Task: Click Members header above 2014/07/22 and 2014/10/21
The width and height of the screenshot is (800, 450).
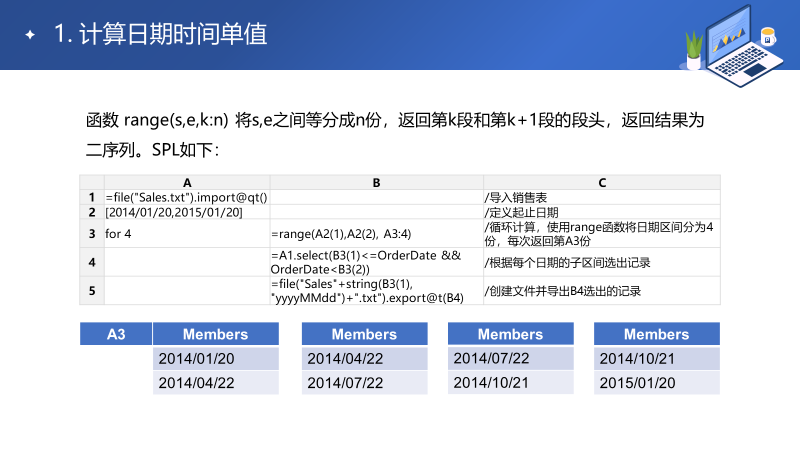Action: [x=511, y=334]
